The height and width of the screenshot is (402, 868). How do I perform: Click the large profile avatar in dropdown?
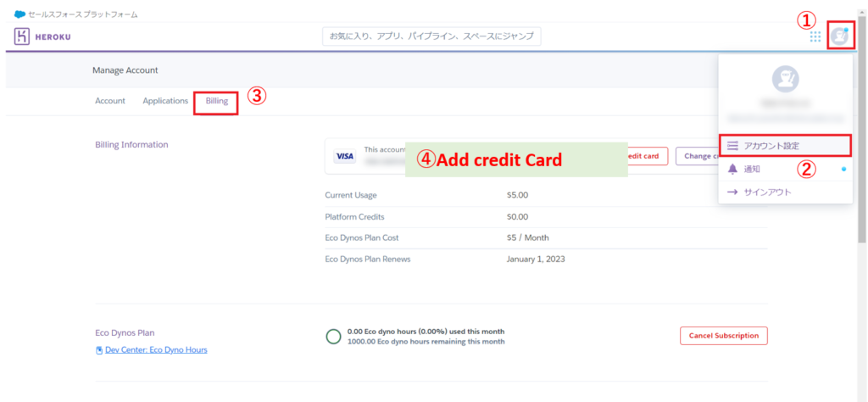(x=785, y=80)
